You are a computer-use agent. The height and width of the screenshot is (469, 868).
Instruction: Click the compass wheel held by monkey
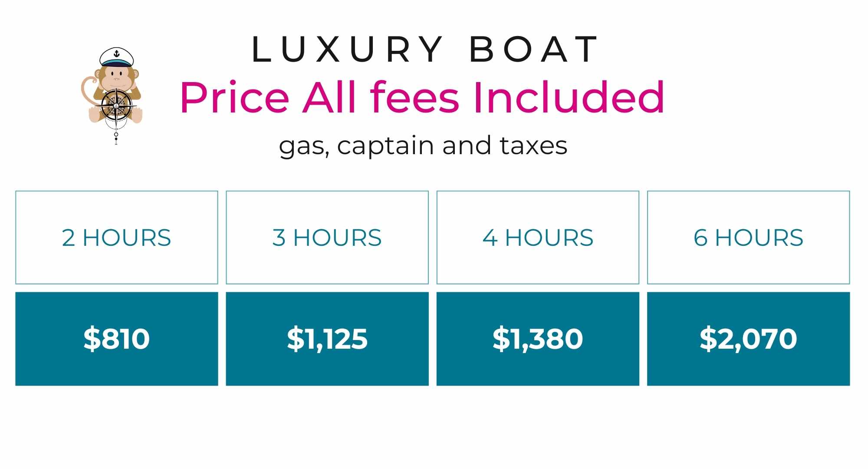pos(116,106)
